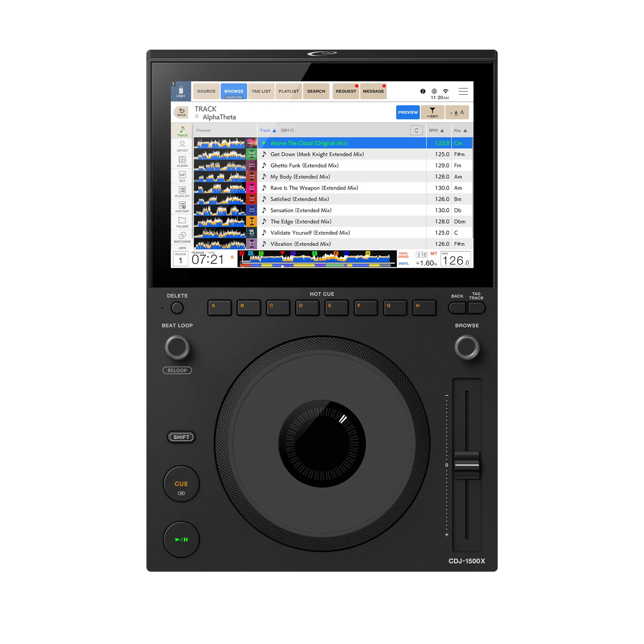Open the hamburger menu icon

click(463, 91)
